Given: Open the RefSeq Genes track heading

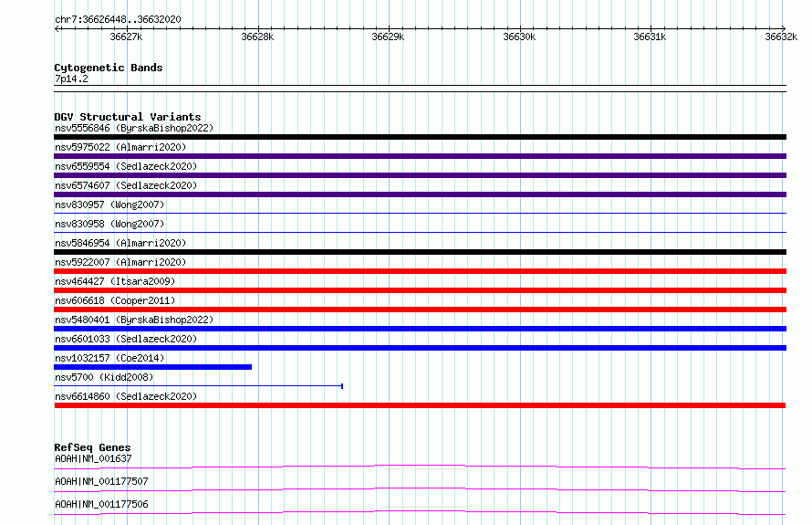Looking at the screenshot, I should pos(92,447).
